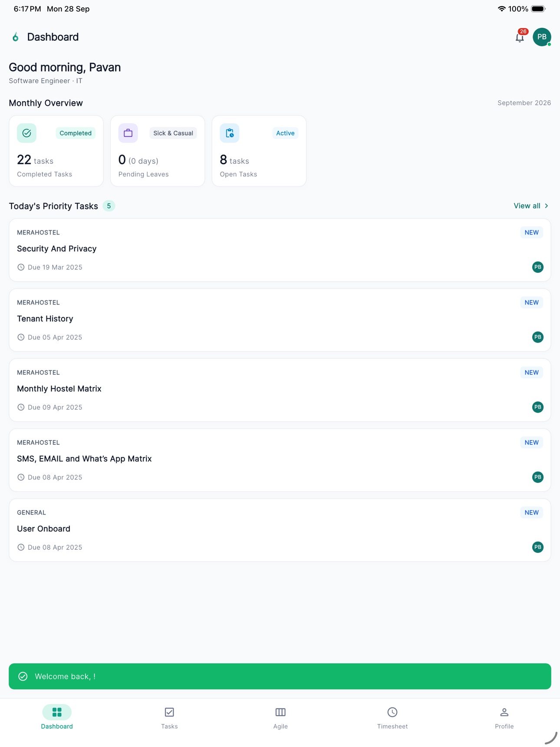560x747 pixels.
Task: Click the Due 09 Apr 2025 date
Action: click(55, 407)
